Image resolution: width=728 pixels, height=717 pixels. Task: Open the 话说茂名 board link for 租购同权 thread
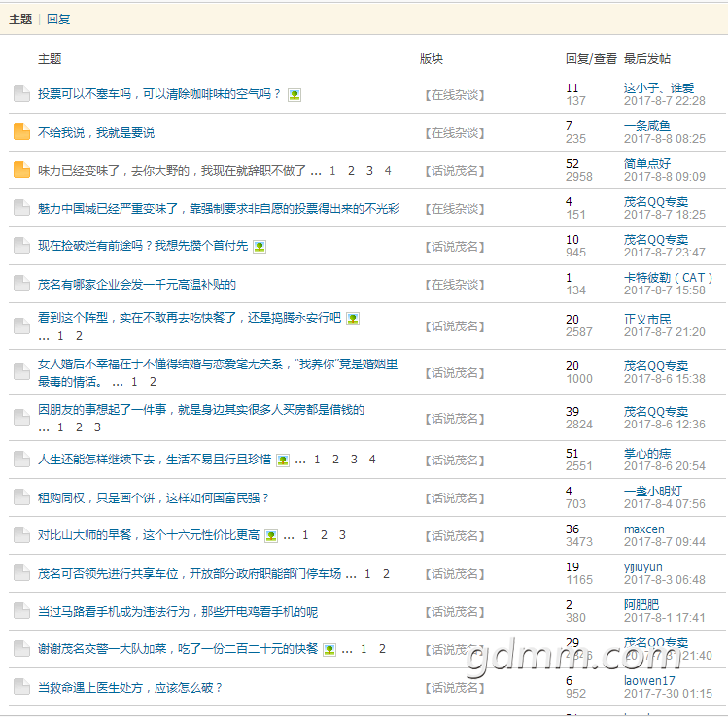coord(454,498)
